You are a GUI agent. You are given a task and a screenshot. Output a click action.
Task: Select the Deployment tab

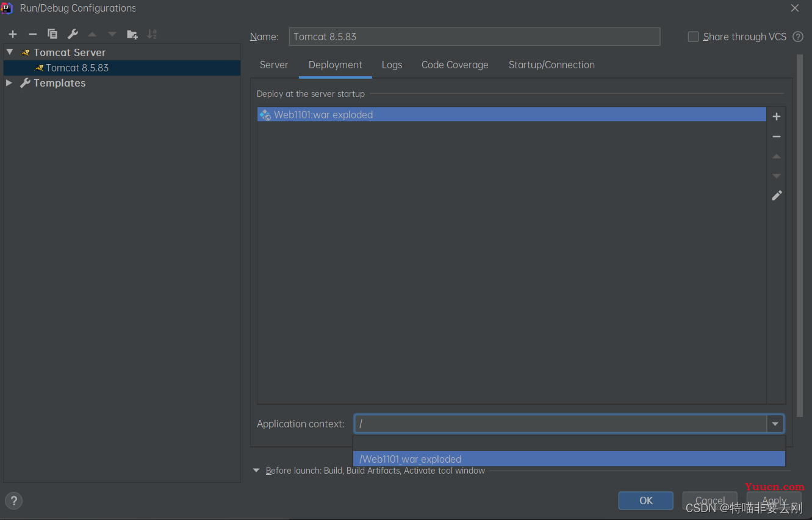336,65
